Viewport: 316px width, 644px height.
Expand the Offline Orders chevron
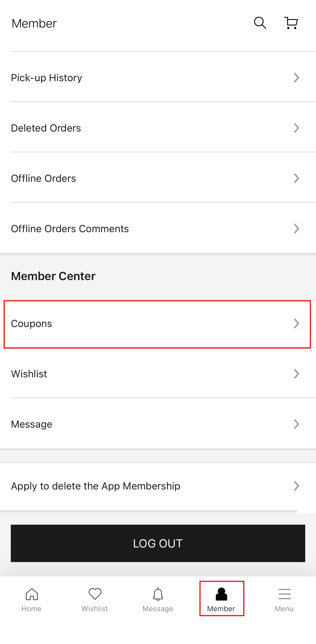(x=296, y=178)
